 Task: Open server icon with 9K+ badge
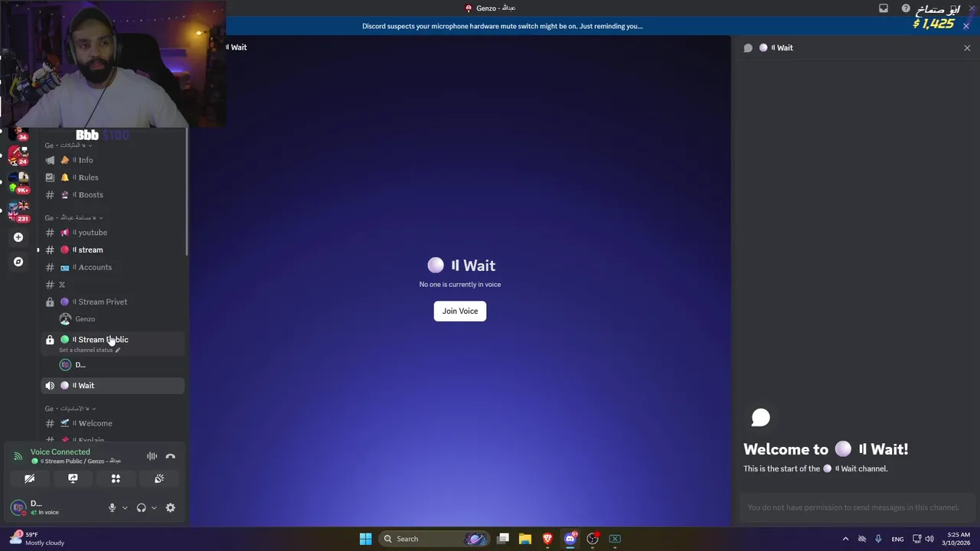[x=18, y=183]
